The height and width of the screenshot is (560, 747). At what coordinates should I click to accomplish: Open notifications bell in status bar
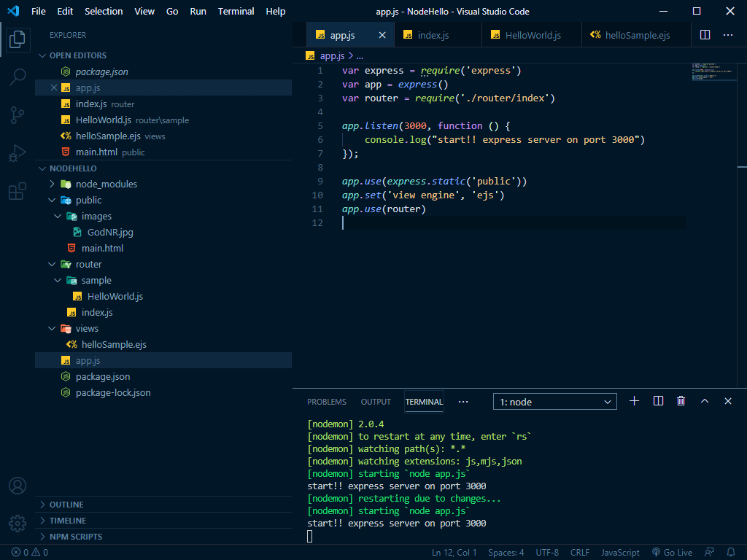731,553
